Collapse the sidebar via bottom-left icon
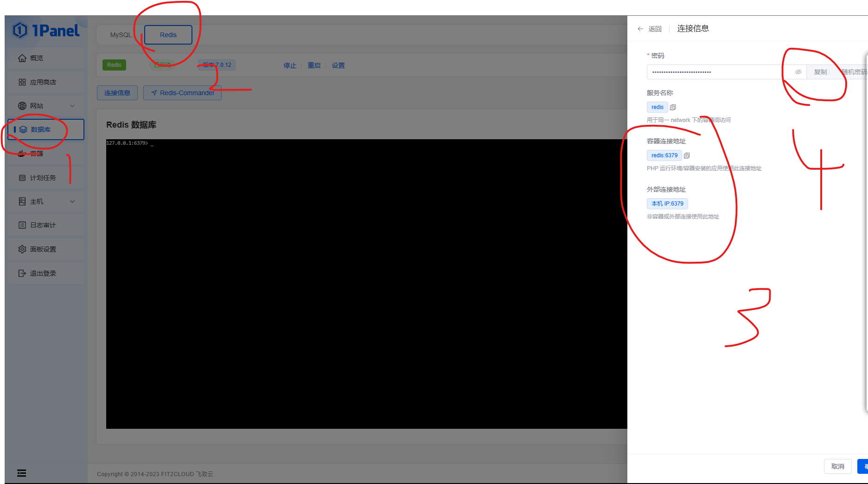The image size is (868, 484). (21, 473)
